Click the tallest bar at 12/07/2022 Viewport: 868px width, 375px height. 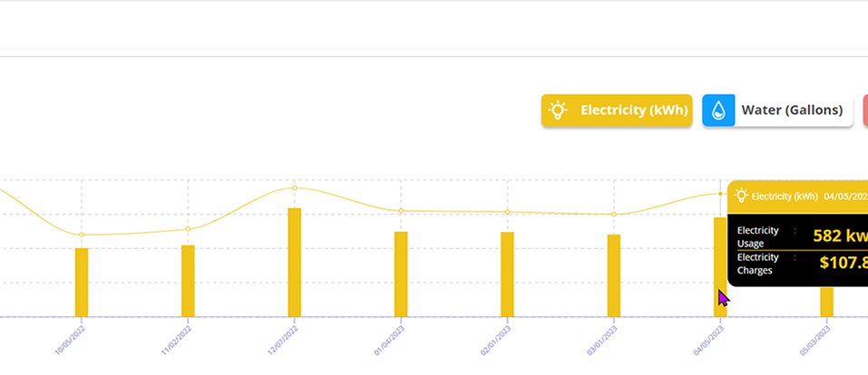pos(295,262)
